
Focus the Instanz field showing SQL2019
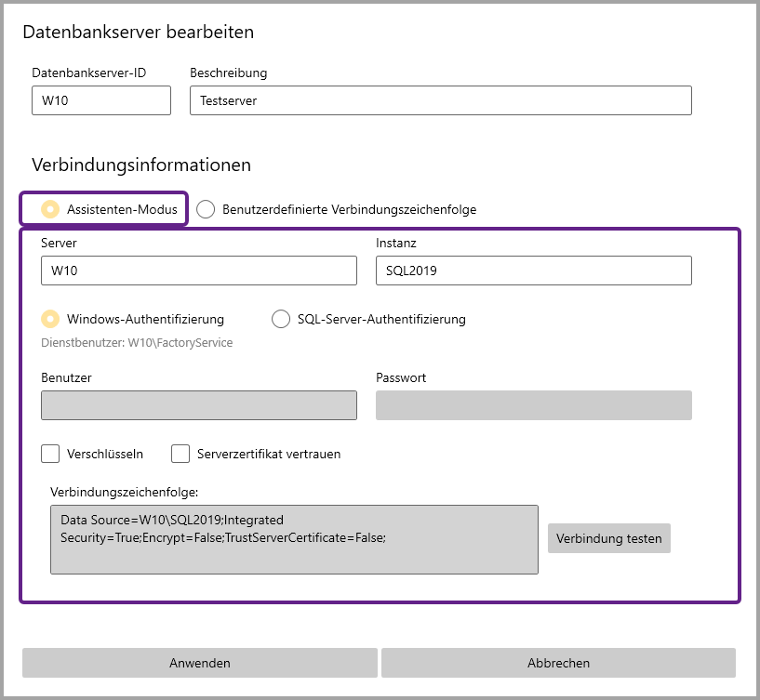click(x=533, y=271)
